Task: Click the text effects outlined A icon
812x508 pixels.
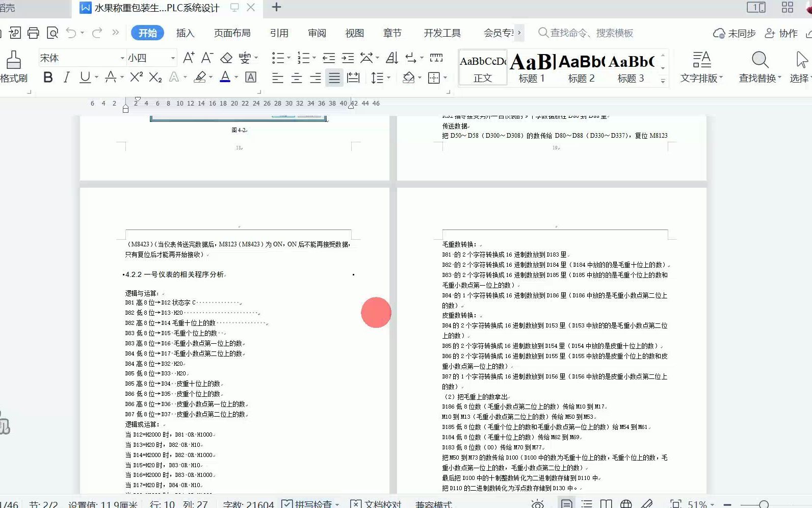Action: (x=174, y=77)
